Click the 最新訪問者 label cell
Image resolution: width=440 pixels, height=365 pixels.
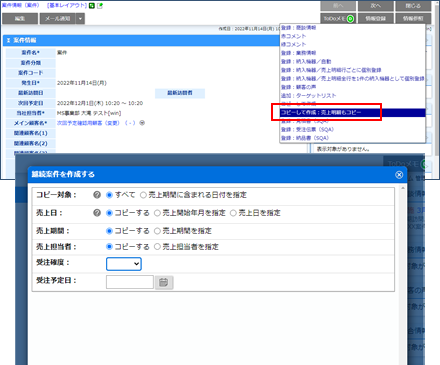point(180,93)
